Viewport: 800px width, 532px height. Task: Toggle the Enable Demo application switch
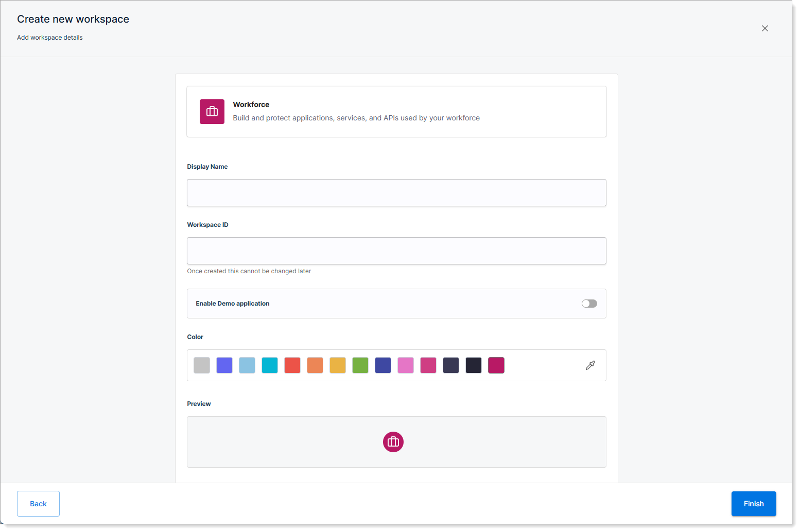[x=589, y=304]
